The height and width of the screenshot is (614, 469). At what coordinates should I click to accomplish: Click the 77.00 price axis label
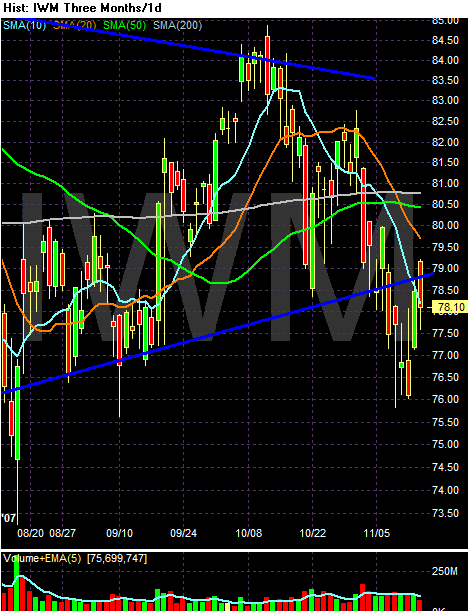point(447,355)
